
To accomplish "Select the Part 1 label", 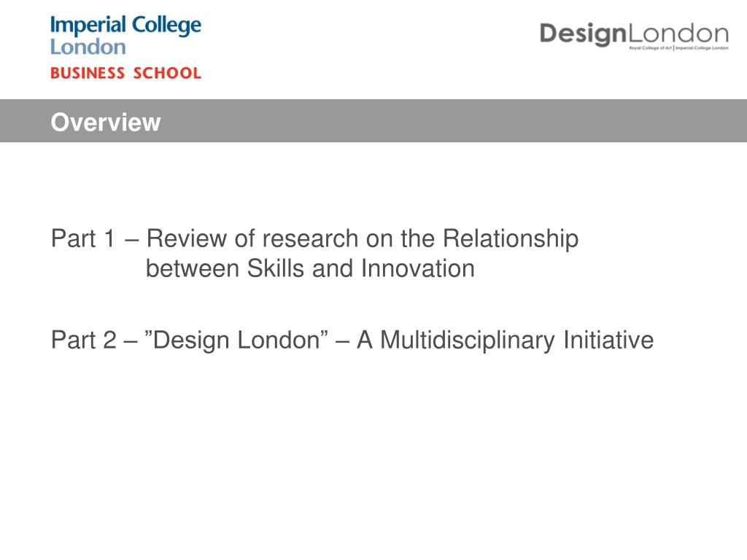I will [x=83, y=238].
